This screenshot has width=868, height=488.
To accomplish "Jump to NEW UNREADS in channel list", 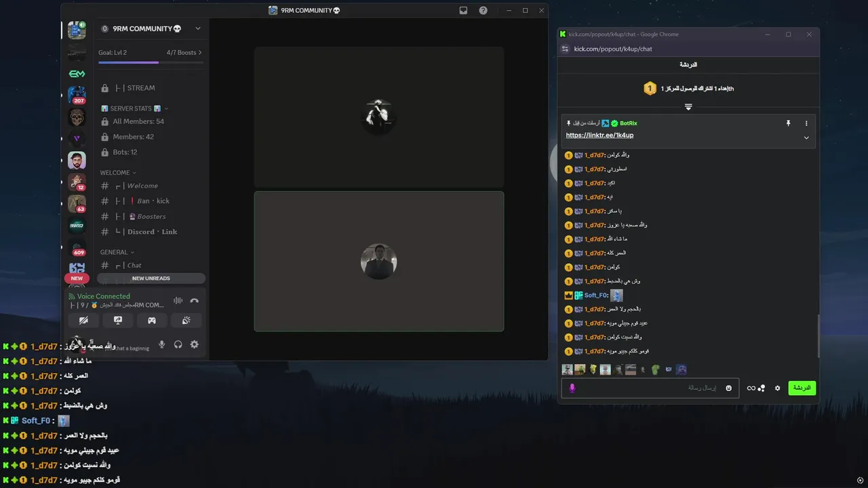I will click(x=151, y=278).
